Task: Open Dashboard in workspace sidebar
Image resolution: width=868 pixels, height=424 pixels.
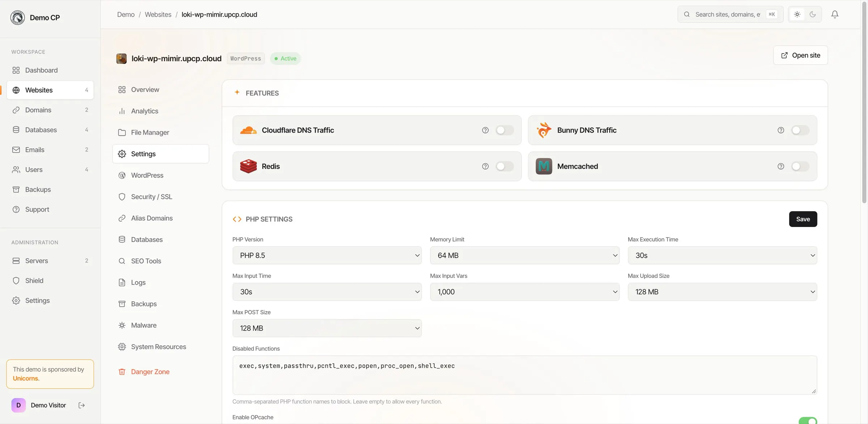Action: coord(50,70)
